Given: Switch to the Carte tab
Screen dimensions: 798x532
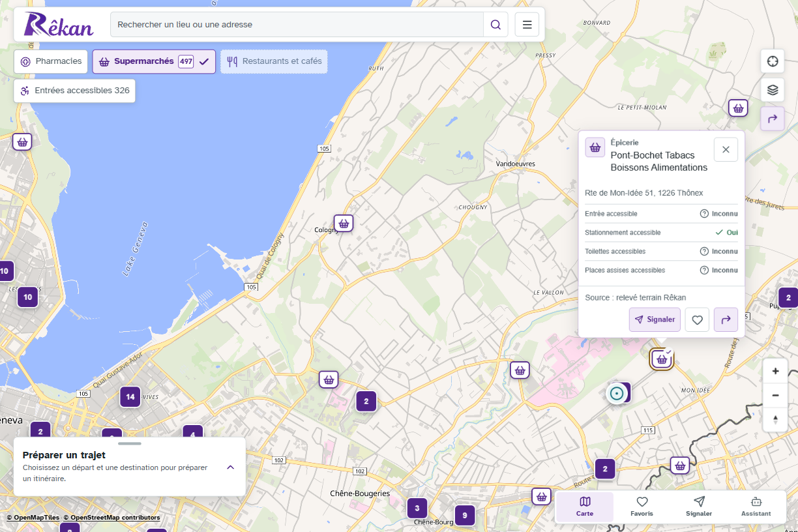Looking at the screenshot, I should click(x=585, y=507).
